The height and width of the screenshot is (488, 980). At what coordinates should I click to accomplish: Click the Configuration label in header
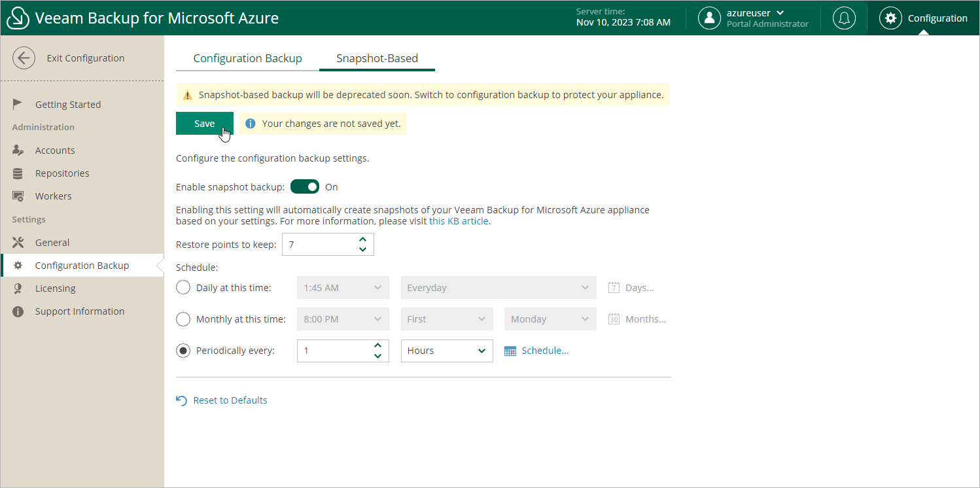point(937,18)
